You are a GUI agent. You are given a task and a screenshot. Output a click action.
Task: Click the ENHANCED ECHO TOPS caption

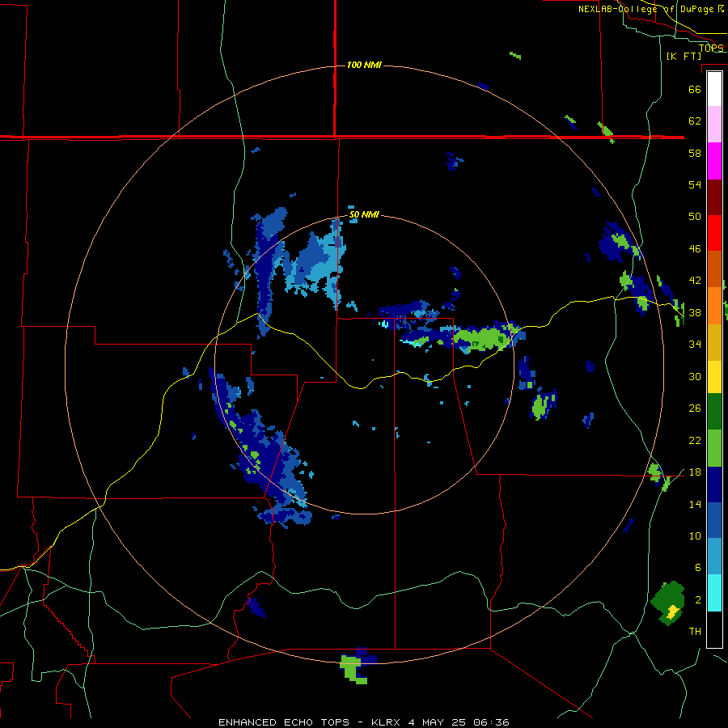[284, 722]
